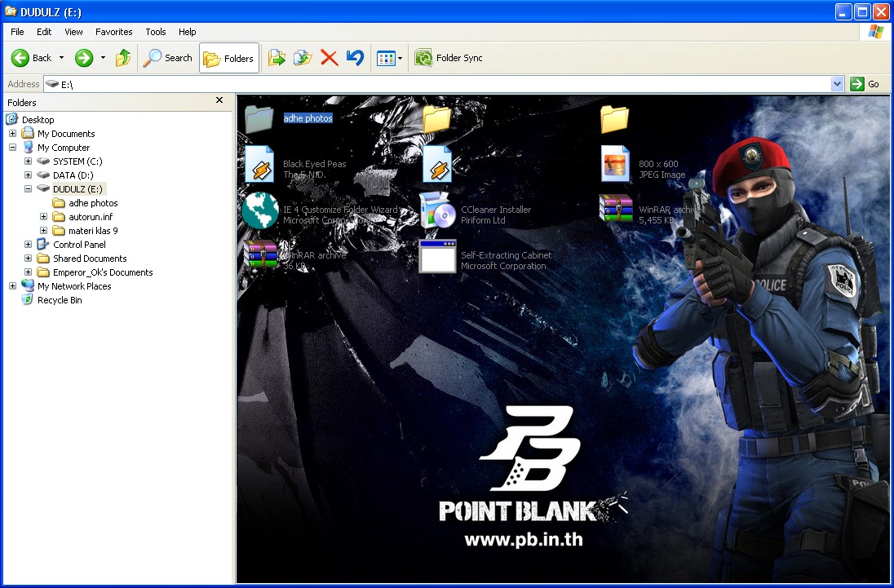Screen dimensions: 894x588
Task: Select SYSTEM (C:) drive in the tree
Action: (77, 161)
